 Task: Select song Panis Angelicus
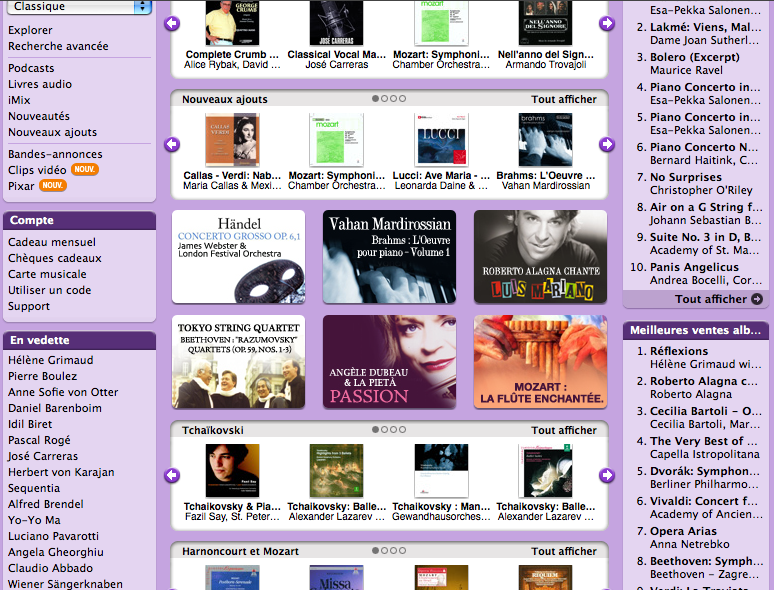tap(694, 267)
